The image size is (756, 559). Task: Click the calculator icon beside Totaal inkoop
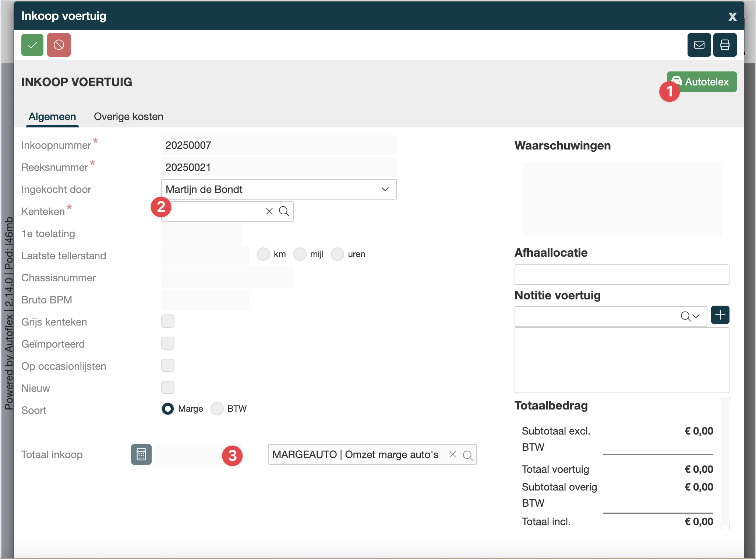(x=141, y=454)
